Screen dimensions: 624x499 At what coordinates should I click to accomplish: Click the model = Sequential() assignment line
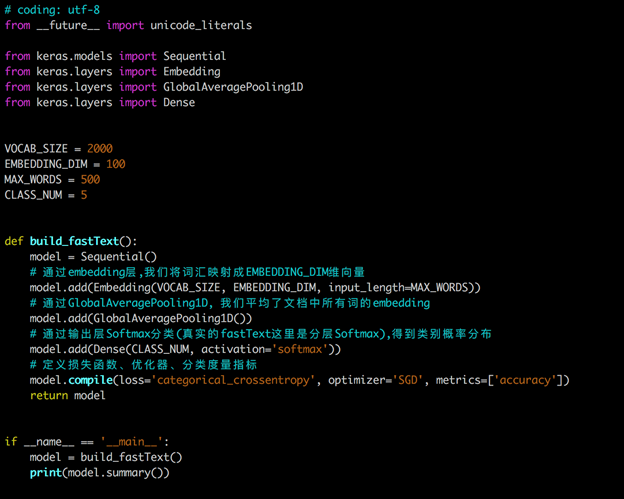click(93, 257)
